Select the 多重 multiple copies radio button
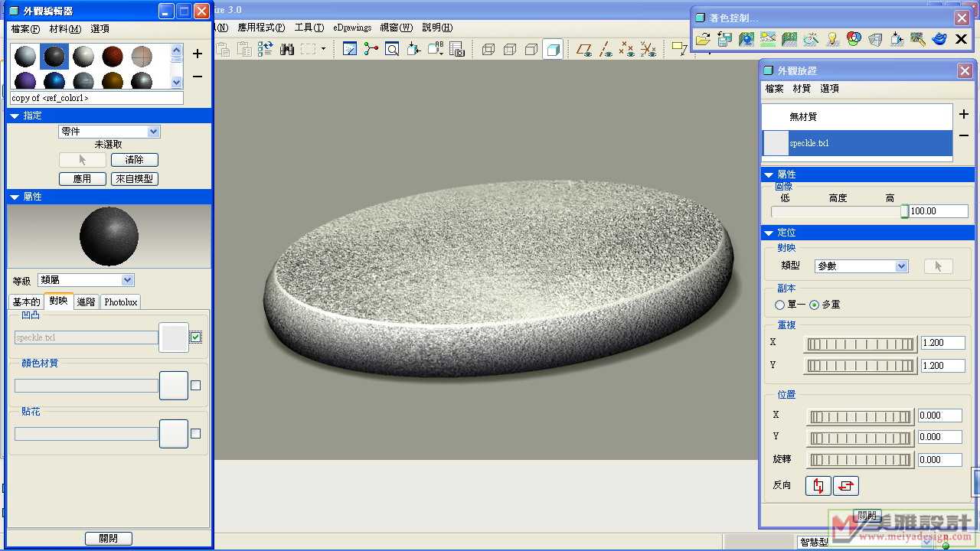The height and width of the screenshot is (551, 980). 814,305
